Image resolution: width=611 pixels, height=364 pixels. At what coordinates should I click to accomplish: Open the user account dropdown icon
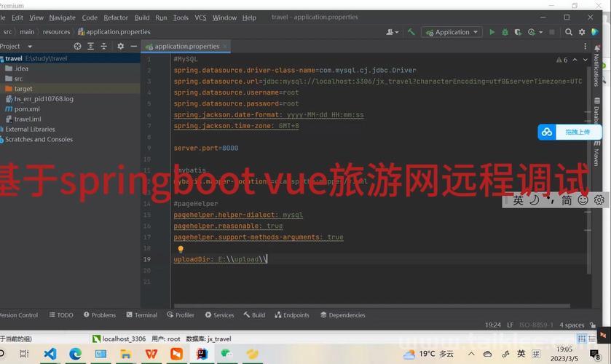[392, 32]
